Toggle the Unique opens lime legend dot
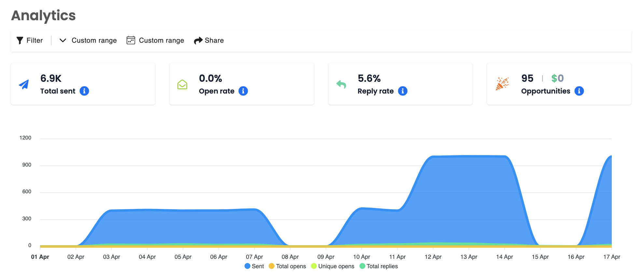644x279 pixels. pyautogui.click(x=314, y=266)
